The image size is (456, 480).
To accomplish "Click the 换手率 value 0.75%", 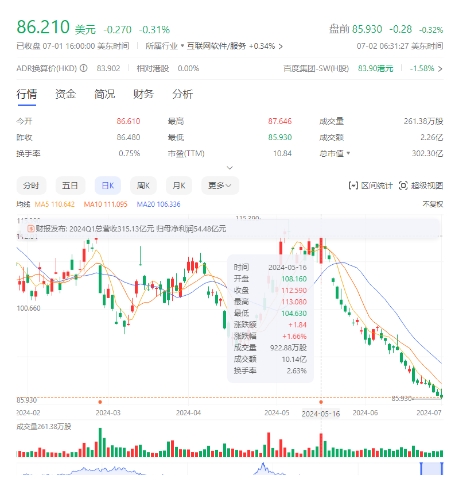I will [x=129, y=153].
